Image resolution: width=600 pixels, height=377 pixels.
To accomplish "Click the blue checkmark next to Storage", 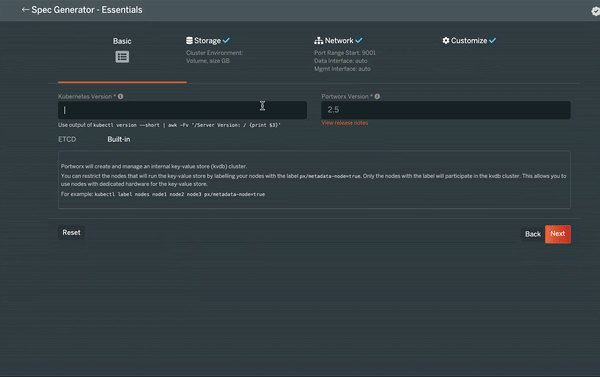I will pyautogui.click(x=226, y=40).
